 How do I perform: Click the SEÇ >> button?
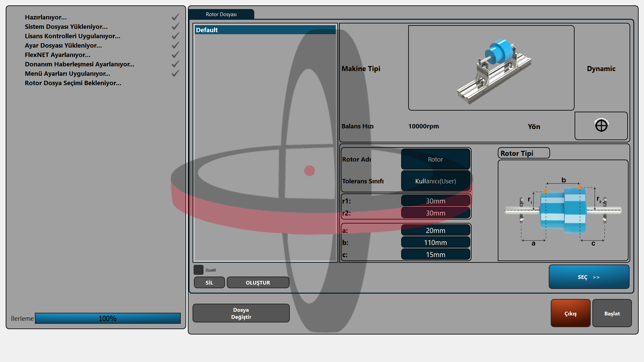click(589, 277)
